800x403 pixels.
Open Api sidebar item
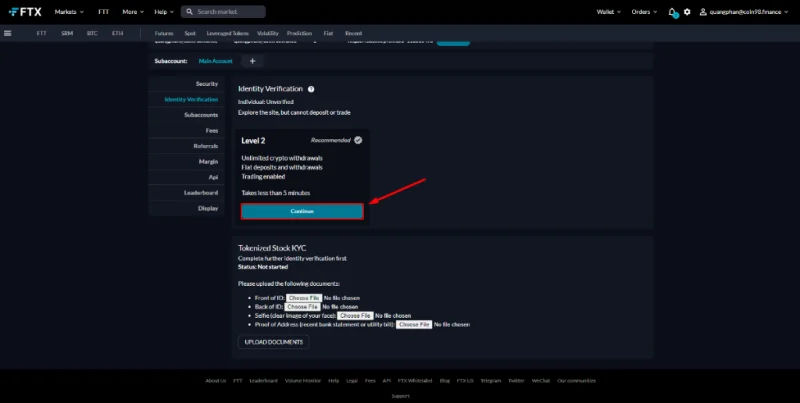point(187,177)
